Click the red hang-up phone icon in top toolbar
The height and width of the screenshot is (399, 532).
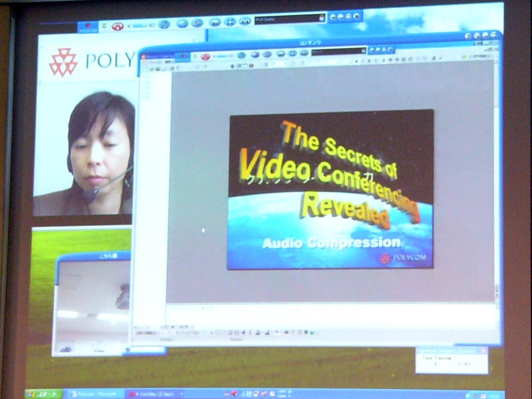click(118, 26)
